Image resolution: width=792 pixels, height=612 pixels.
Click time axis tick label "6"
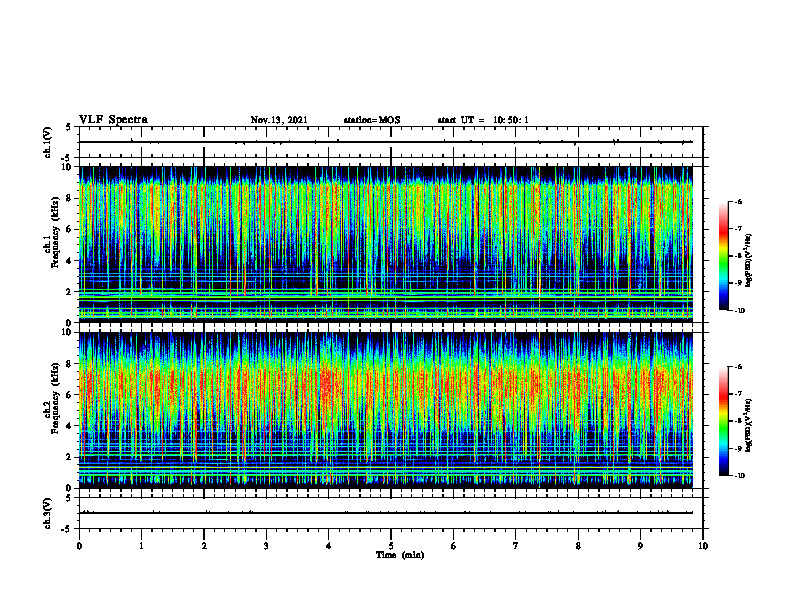[454, 546]
